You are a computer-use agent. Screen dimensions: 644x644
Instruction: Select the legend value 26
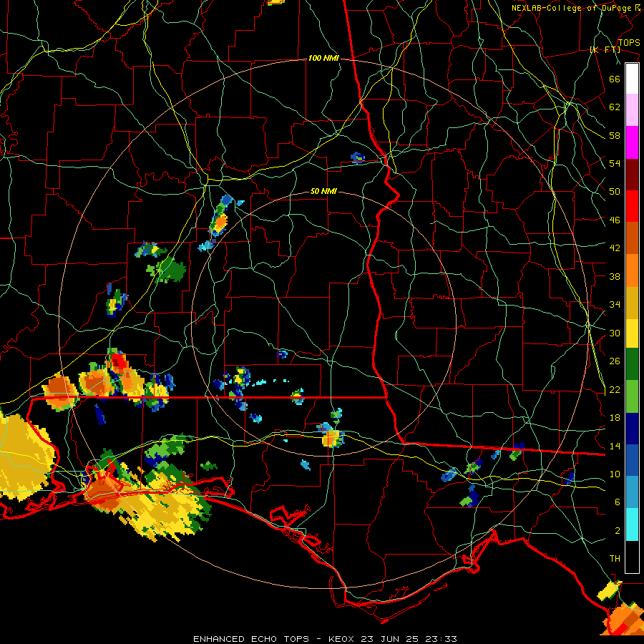click(615, 361)
